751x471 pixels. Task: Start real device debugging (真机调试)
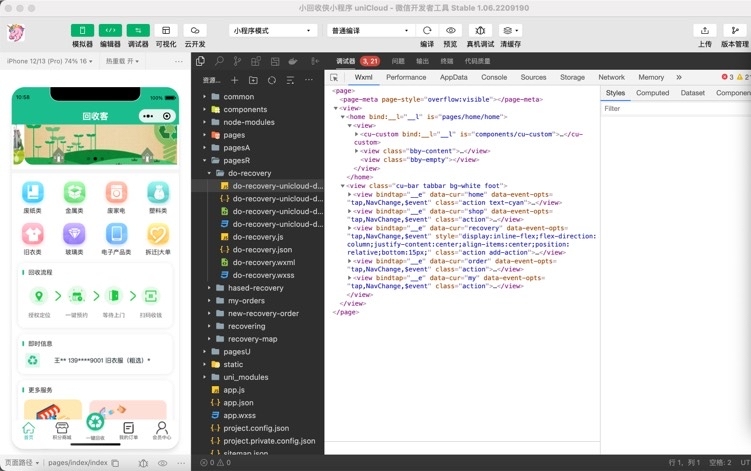click(480, 31)
